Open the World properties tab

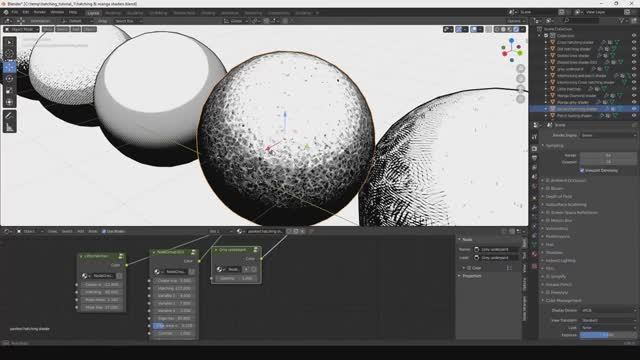(534, 187)
